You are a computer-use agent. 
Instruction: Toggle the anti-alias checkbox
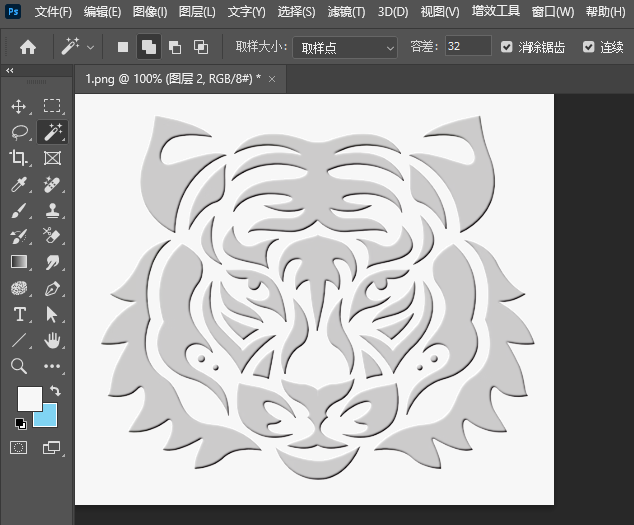pyautogui.click(x=506, y=47)
